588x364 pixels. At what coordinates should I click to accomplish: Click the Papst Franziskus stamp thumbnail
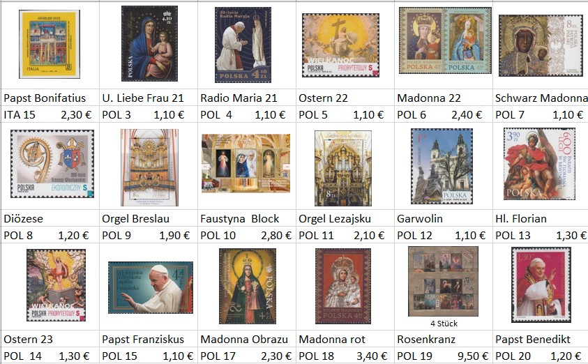(149, 287)
